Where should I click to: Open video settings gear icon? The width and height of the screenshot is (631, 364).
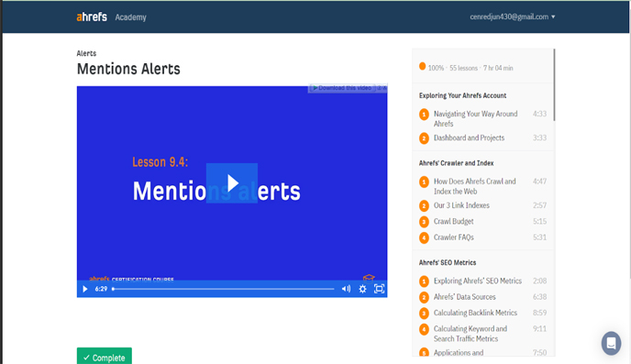362,289
